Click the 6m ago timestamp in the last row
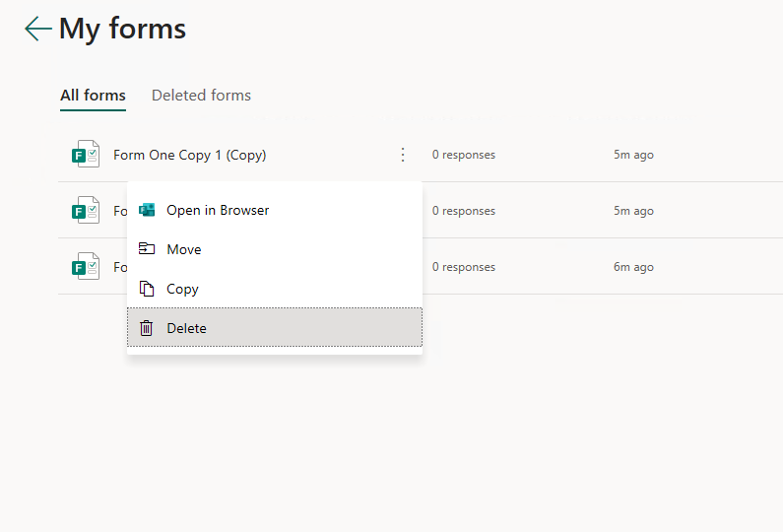Screen dimensions: 783x532 [x=633, y=267]
